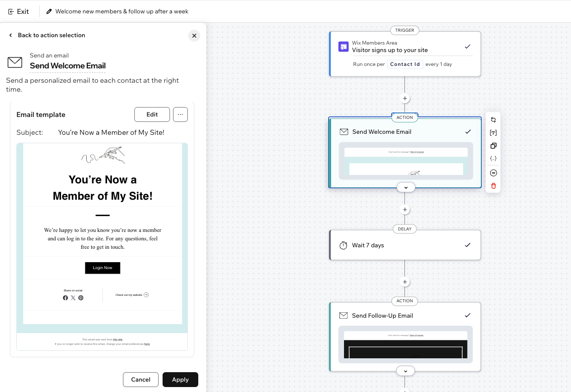
Task: Click the pencil icon beside the automation title
Action: pyautogui.click(x=49, y=12)
